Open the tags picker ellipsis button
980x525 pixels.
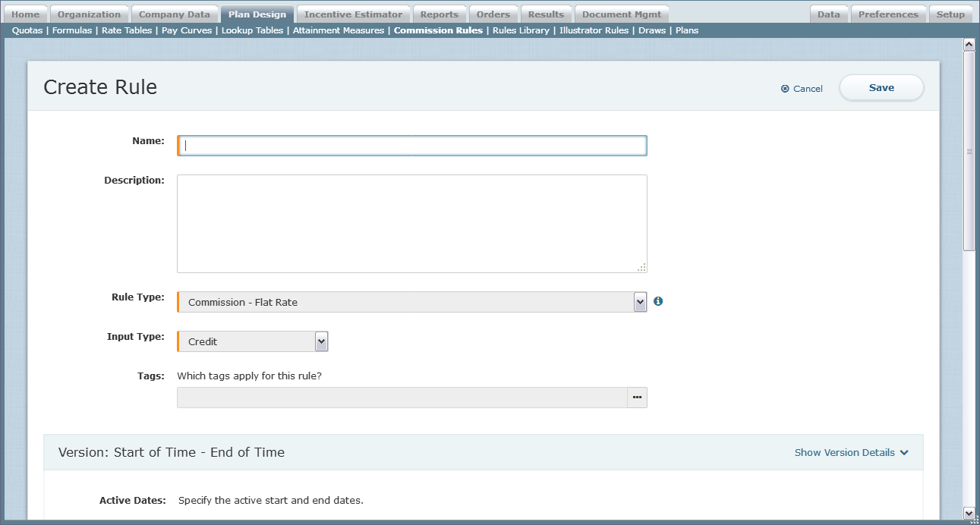coord(637,398)
